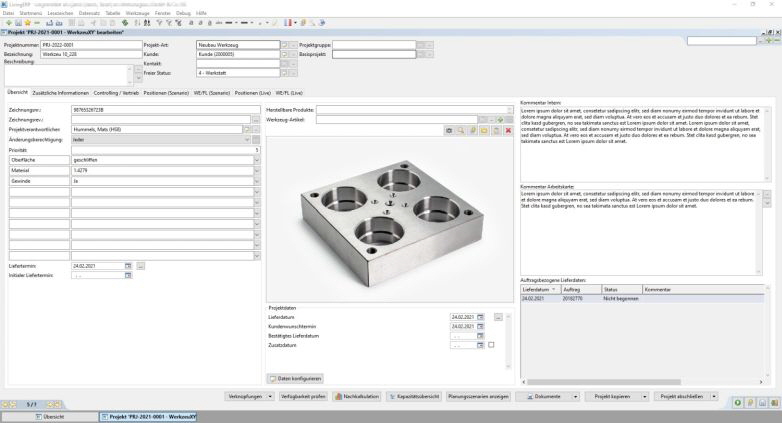Click the magnifier icon above product image

(460, 130)
